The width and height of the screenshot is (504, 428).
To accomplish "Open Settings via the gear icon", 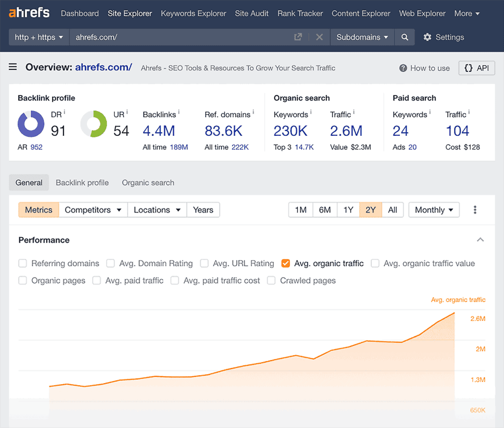I will tap(427, 37).
